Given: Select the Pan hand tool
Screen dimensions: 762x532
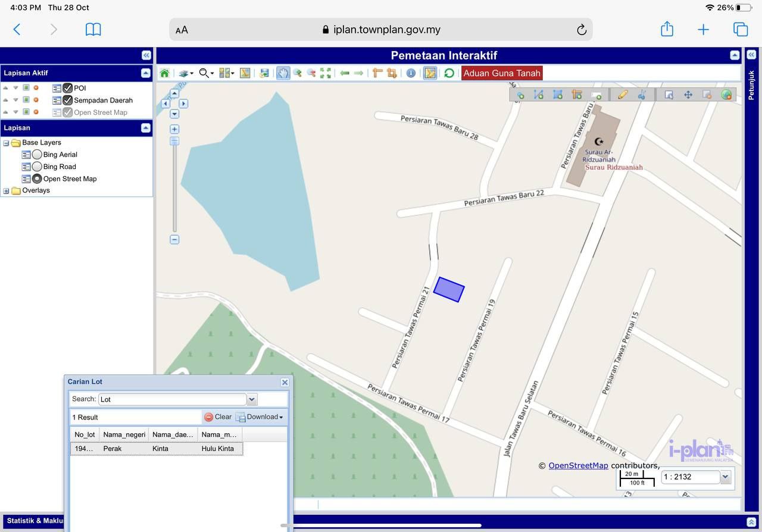Looking at the screenshot, I should [283, 73].
